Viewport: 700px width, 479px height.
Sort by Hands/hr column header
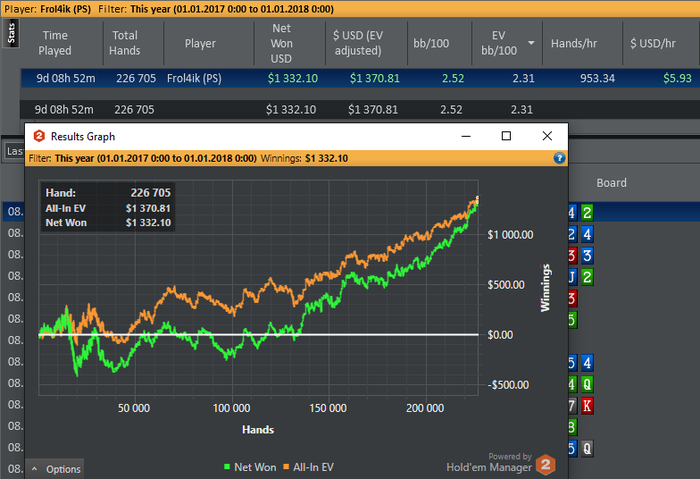coord(574,43)
